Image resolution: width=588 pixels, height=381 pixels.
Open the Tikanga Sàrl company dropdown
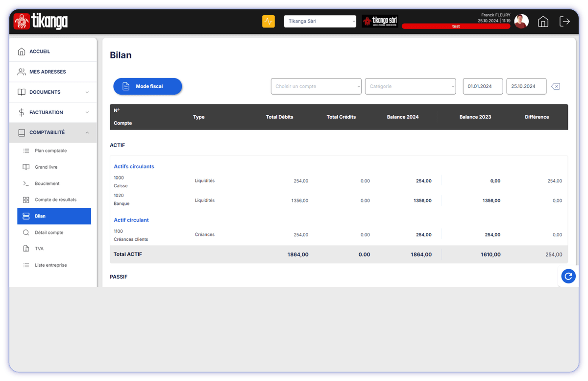click(320, 21)
